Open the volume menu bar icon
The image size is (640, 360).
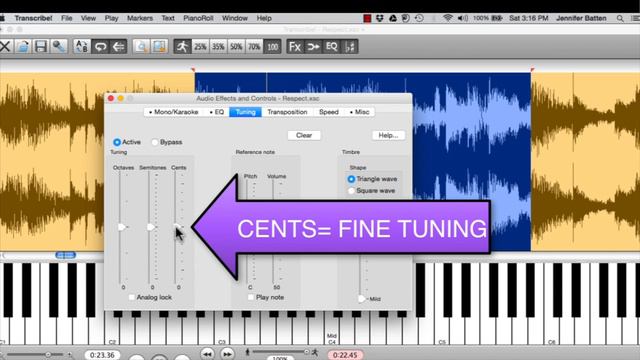(x=463, y=18)
